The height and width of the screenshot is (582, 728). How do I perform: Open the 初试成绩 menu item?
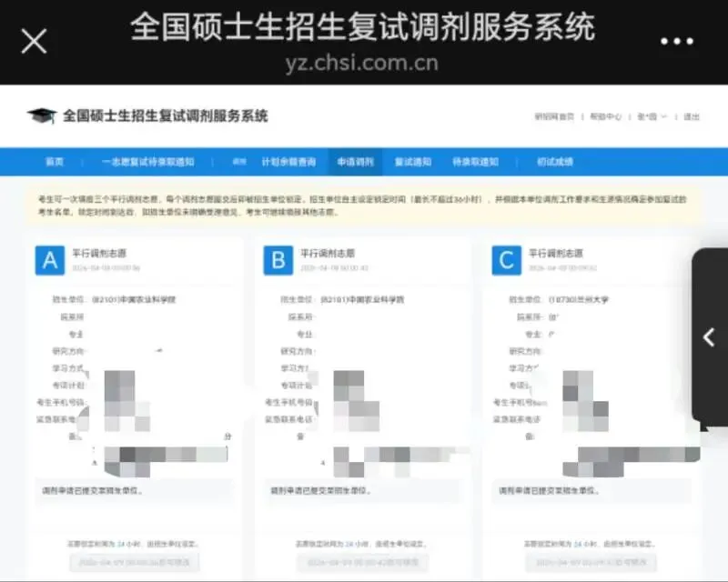[x=555, y=162]
